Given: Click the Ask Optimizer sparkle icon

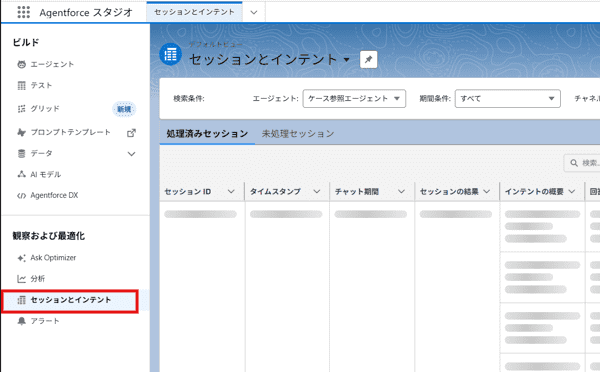Looking at the screenshot, I should click(21, 258).
